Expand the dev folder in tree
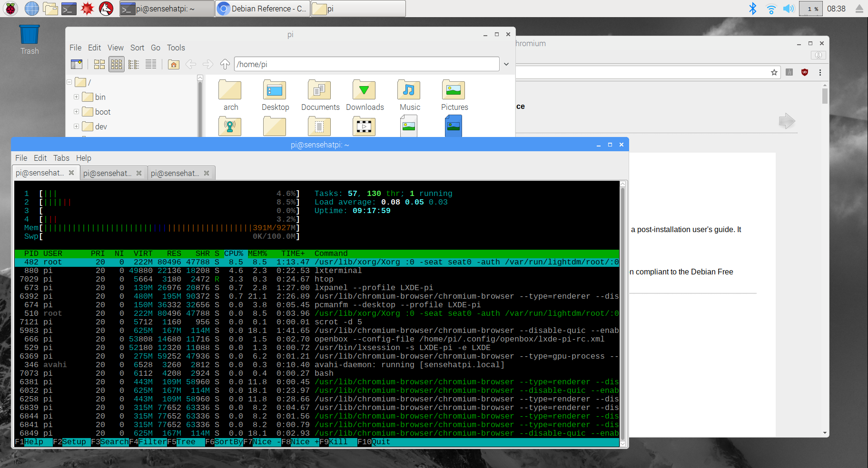Screen dimensions: 868x468 click(76, 127)
